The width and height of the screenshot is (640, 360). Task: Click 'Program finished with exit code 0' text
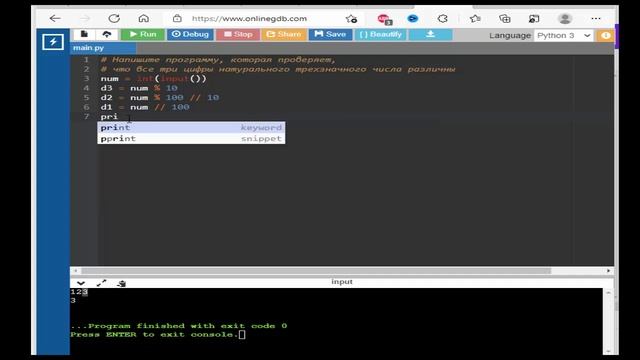pyautogui.click(x=187, y=326)
